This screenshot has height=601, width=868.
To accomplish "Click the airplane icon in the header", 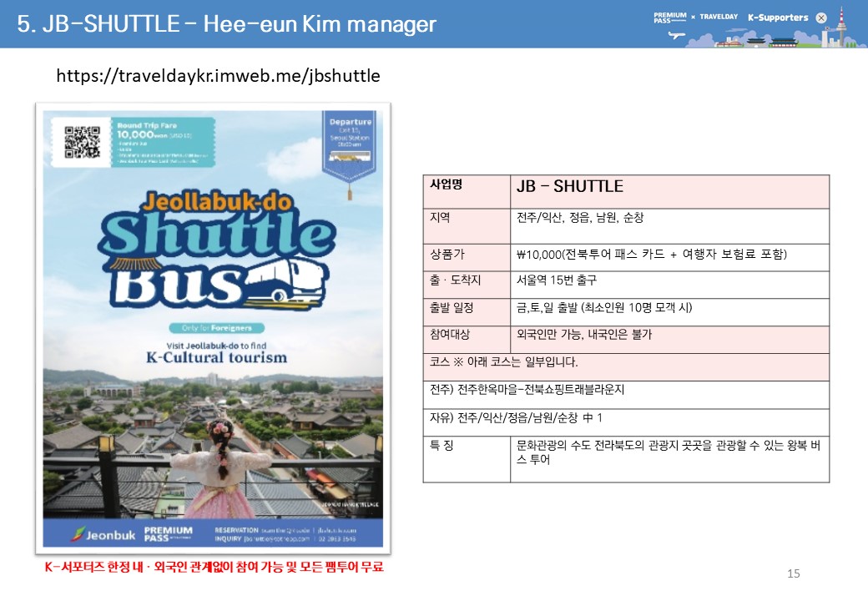I will point(677,35).
